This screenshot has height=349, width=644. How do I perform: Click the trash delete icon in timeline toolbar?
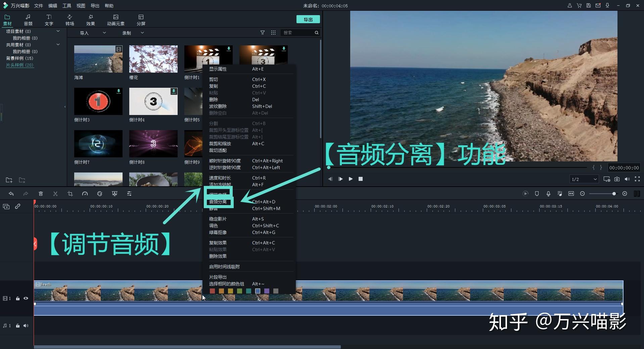[41, 194]
